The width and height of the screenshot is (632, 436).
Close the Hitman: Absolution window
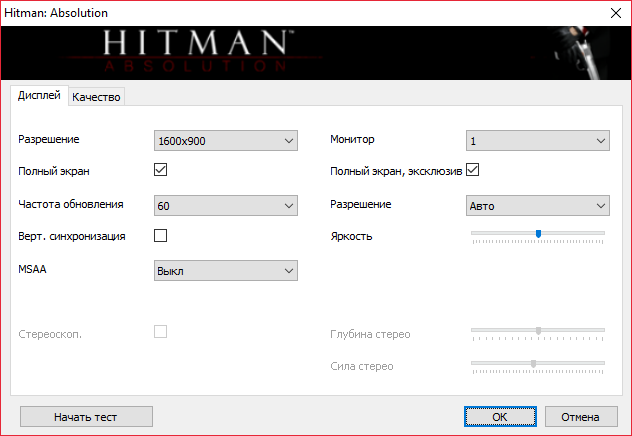[x=616, y=13]
